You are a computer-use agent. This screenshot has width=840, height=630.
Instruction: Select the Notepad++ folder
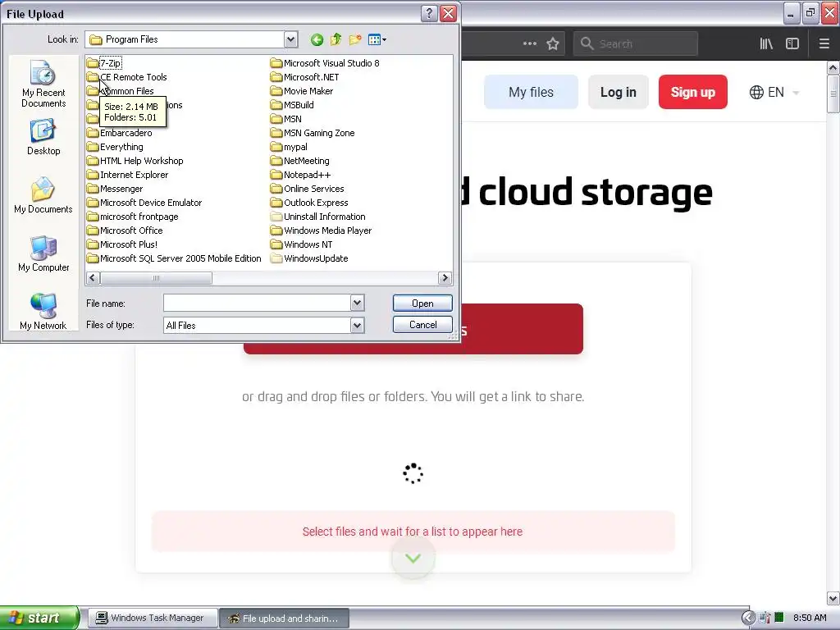301,175
